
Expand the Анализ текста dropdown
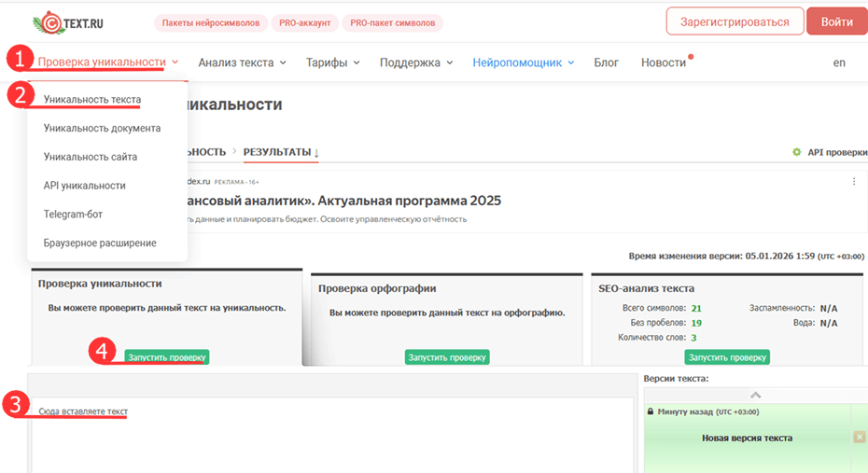[243, 63]
